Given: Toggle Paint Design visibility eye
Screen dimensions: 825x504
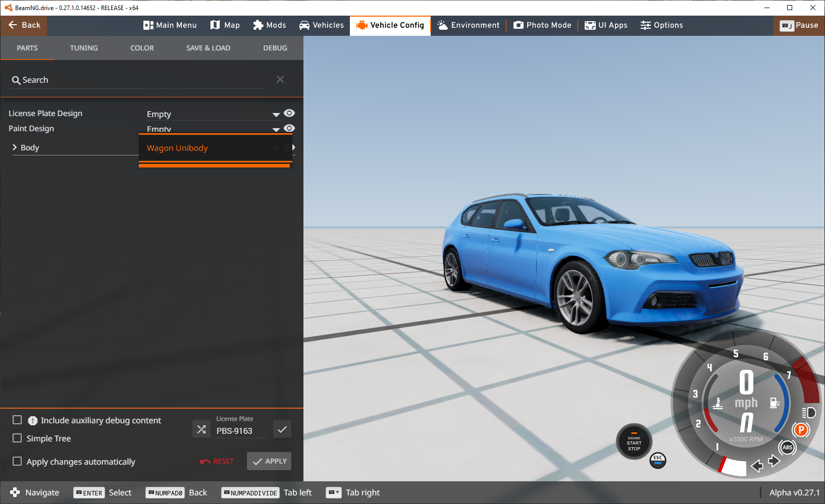Looking at the screenshot, I should (289, 128).
